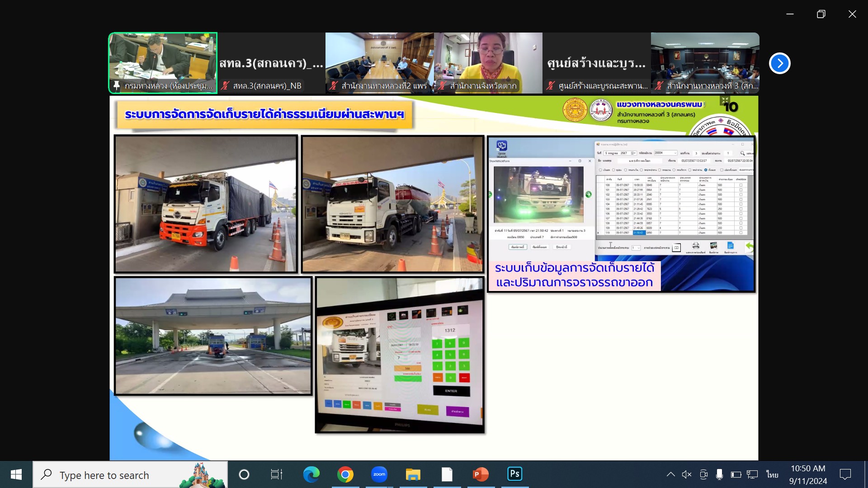Open the Task View button
The width and height of the screenshot is (868, 488).
coord(276,474)
